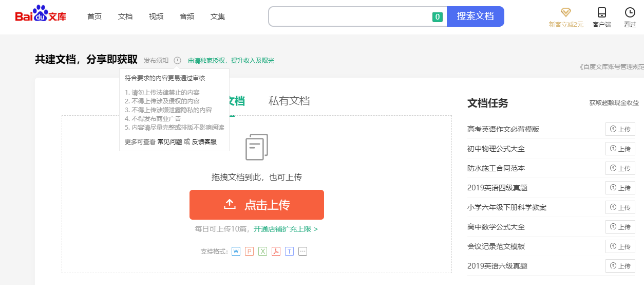The image size is (644, 285).
Task: Switch to the 私有文档 tab
Action: click(289, 101)
